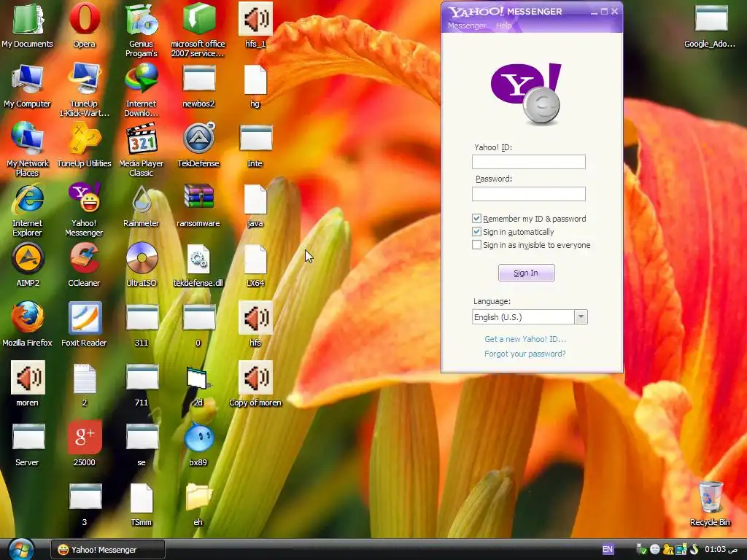Open Forgot your password? link
747x560 pixels.
tap(525, 354)
